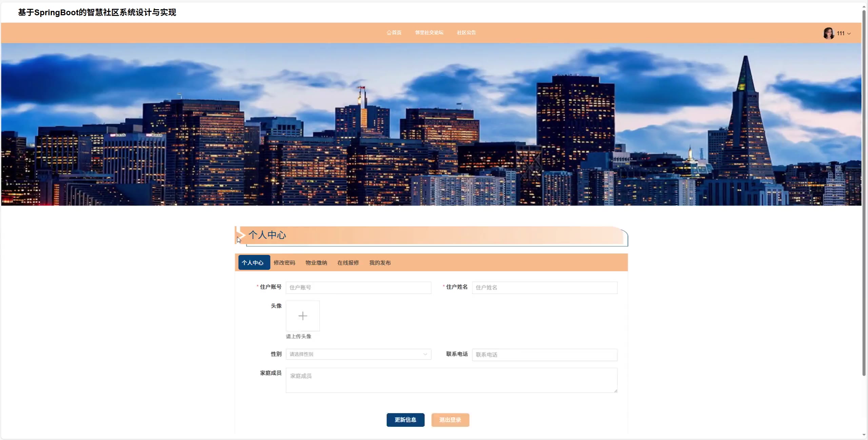The width and height of the screenshot is (868, 440).
Task: Click the gender dropdown arrow
Action: click(x=425, y=354)
